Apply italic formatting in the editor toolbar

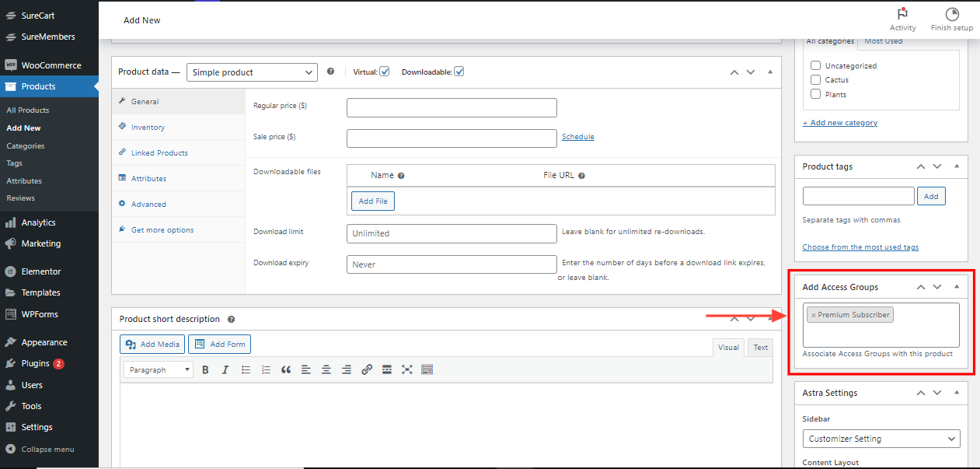tap(225, 370)
